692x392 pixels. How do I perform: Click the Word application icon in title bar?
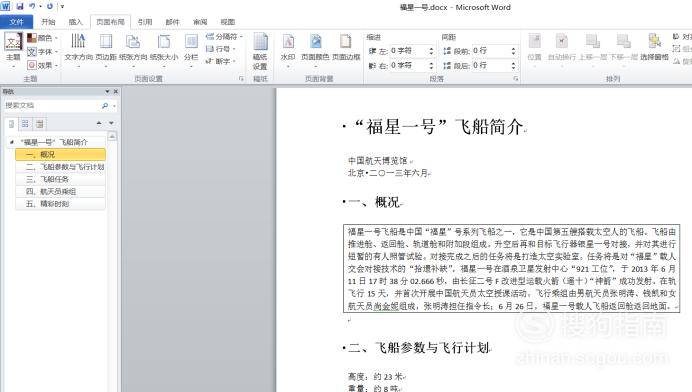pyautogui.click(x=5, y=6)
